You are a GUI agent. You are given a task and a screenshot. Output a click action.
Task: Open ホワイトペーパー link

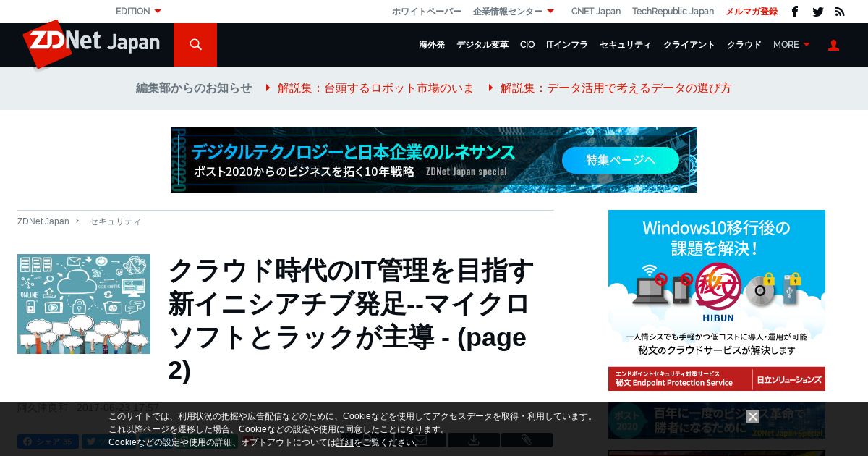[427, 12]
